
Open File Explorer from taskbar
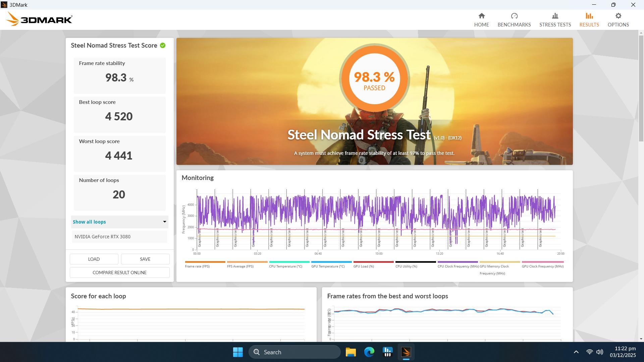click(351, 352)
